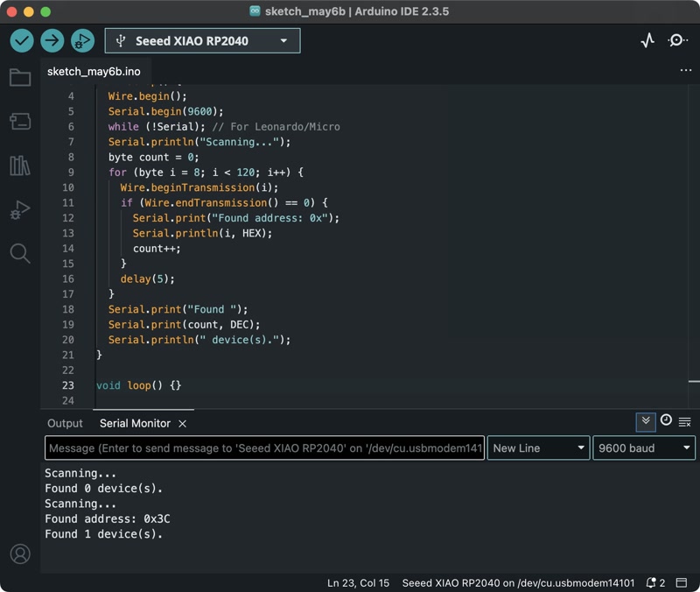Select the sketch_may6b.ino editor tab
Screen dimensions: 700x592
[94, 72]
